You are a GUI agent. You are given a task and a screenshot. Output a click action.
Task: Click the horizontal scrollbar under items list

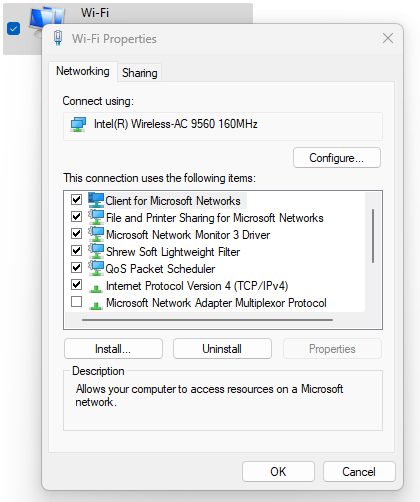click(207, 320)
